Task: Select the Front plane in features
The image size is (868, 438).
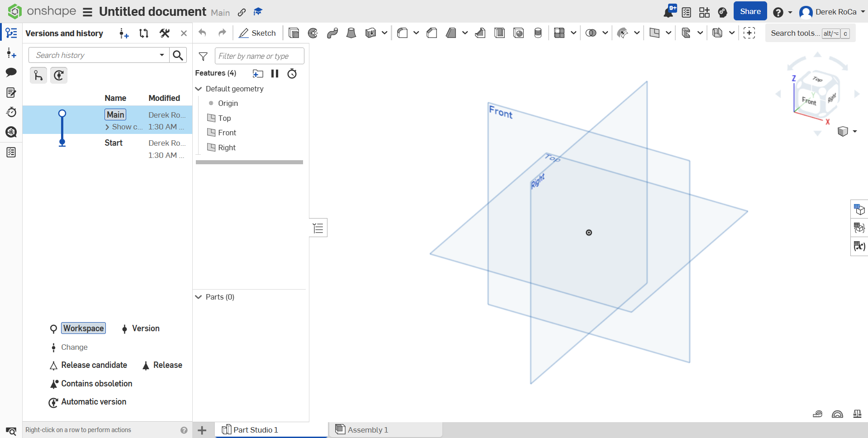Action: coord(227,133)
